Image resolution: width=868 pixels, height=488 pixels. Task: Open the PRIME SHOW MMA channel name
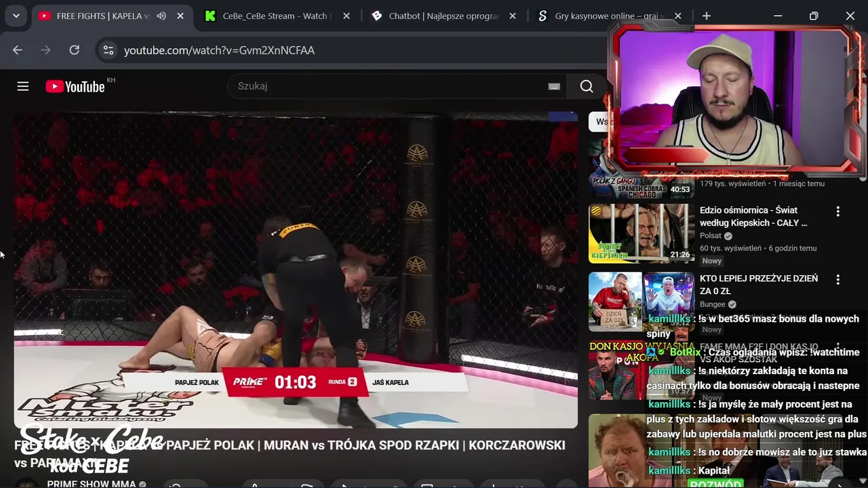coord(92,483)
